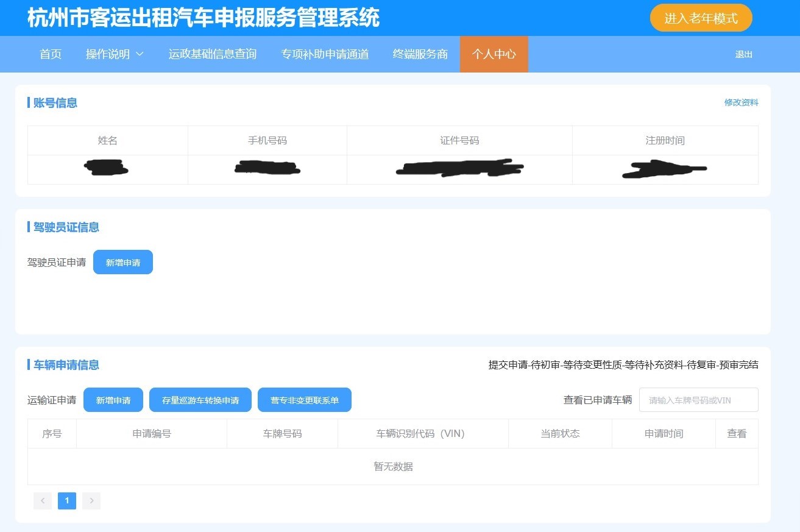Open the 首页 menu item

51,54
